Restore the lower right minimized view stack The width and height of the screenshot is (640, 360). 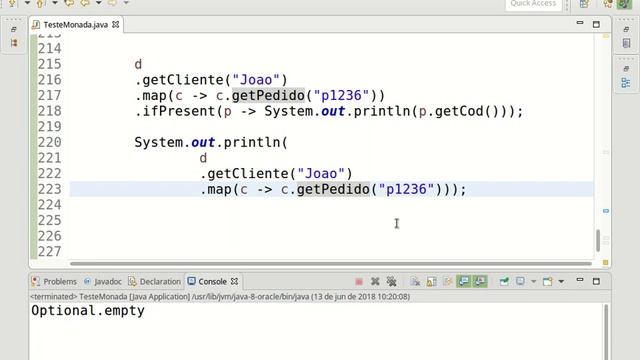[x=626, y=69]
